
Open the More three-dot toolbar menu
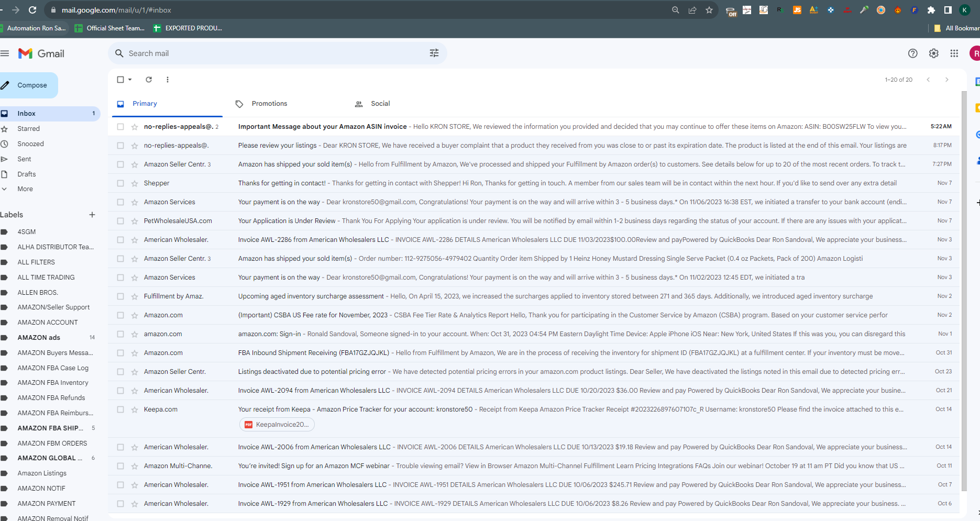point(168,80)
